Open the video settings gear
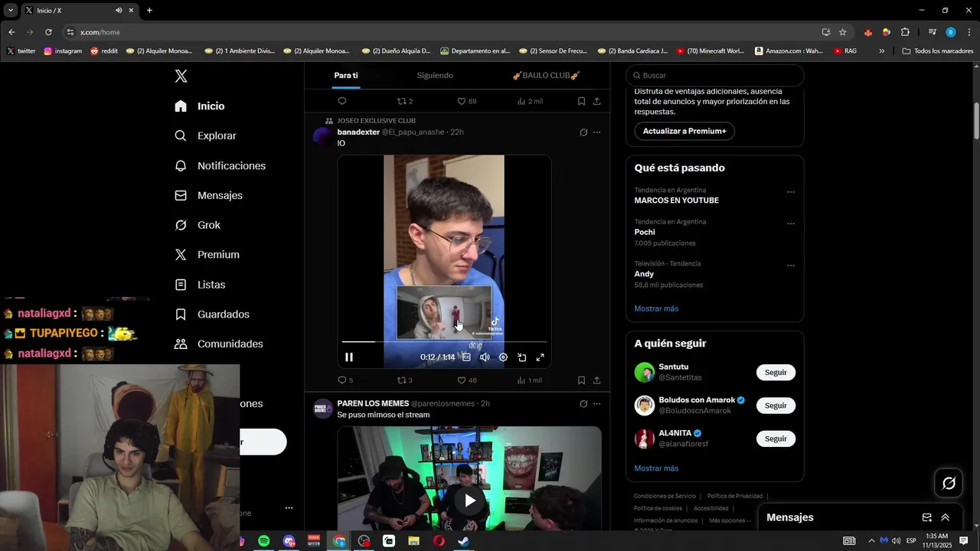The image size is (980, 551). tap(503, 357)
